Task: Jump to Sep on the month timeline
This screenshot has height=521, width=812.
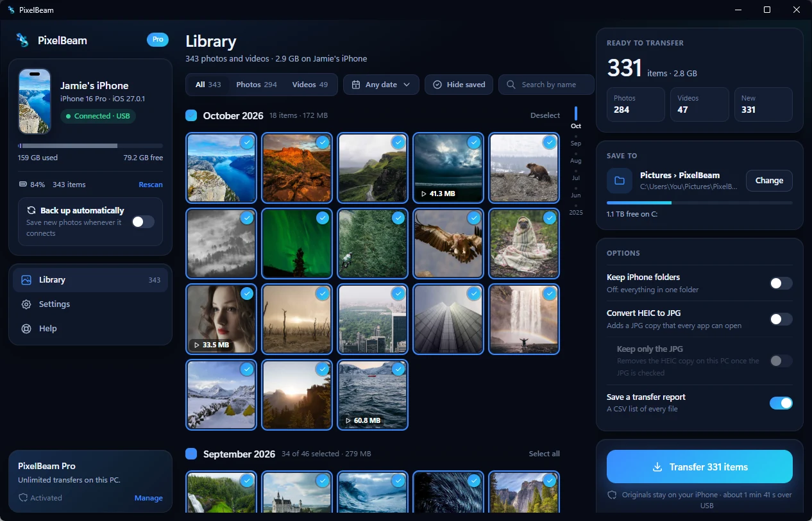Action: pyautogui.click(x=576, y=144)
